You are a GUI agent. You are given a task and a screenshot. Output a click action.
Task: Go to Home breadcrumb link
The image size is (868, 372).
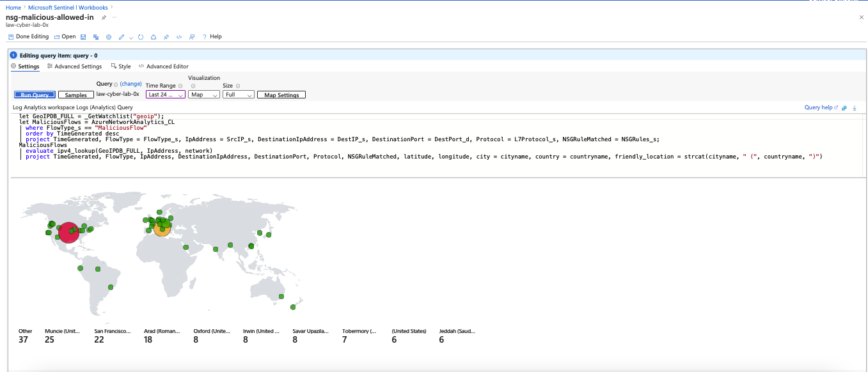pyautogui.click(x=13, y=7)
